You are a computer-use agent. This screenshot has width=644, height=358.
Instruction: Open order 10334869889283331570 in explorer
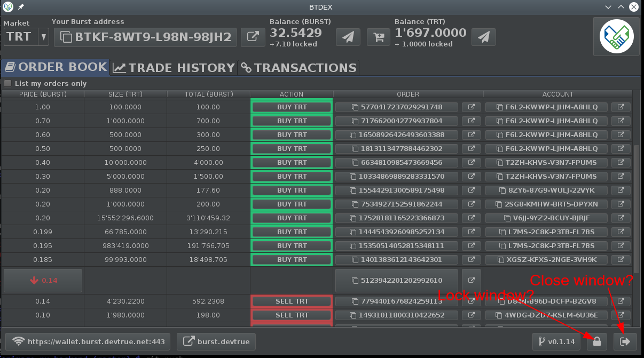(x=472, y=176)
